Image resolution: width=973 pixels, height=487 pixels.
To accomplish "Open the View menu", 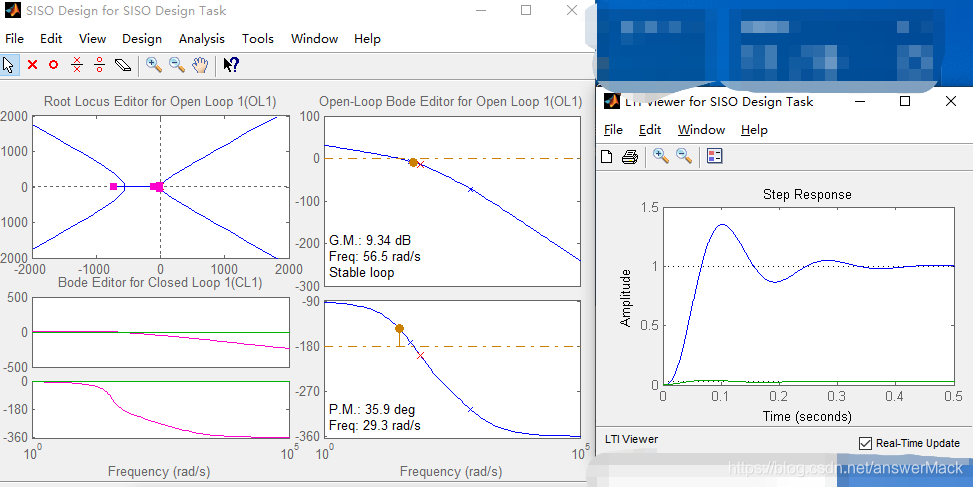I will (92, 38).
